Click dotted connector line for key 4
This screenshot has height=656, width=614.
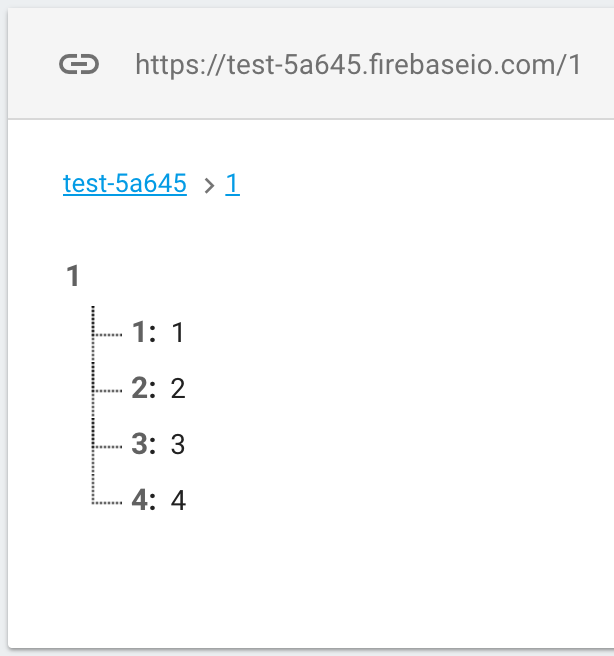tap(107, 502)
